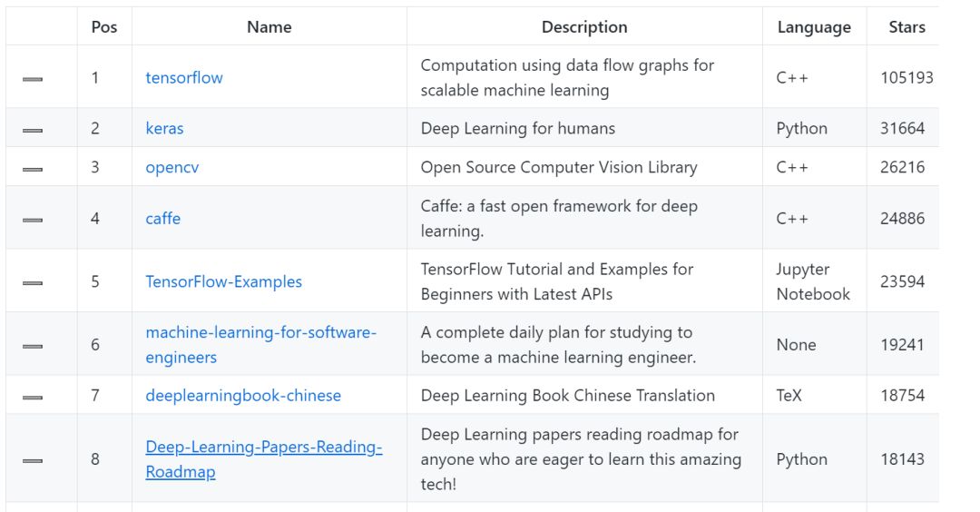Viewport: 980px width, 512px height.
Task: Click the dash icon beside deeplearningbook-chinese
Action: click(x=33, y=398)
